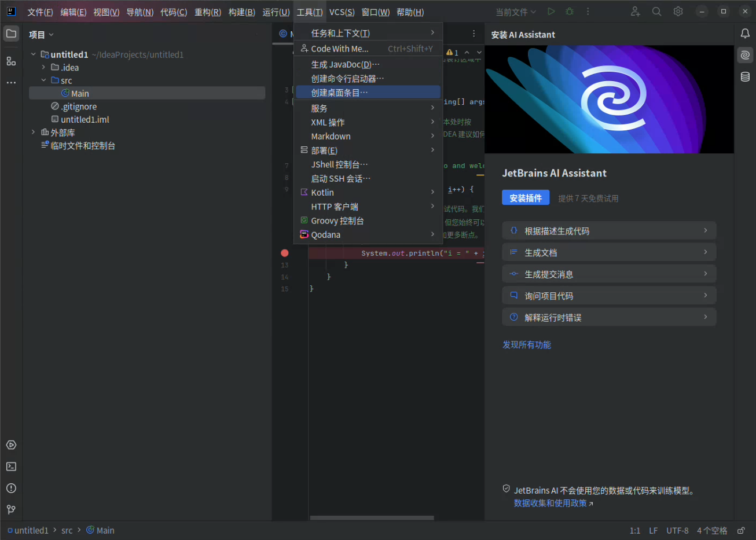
Task: Open the Structure tool window icon
Action: [x=11, y=61]
